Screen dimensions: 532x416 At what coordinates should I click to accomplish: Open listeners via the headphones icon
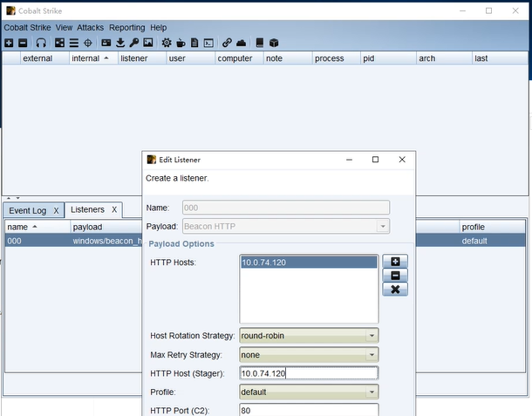[x=41, y=43]
